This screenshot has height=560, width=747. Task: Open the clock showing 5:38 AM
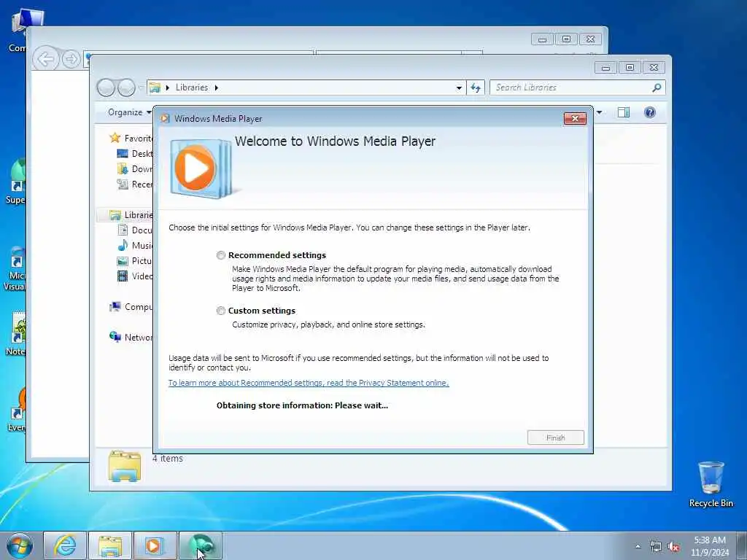[x=710, y=546]
